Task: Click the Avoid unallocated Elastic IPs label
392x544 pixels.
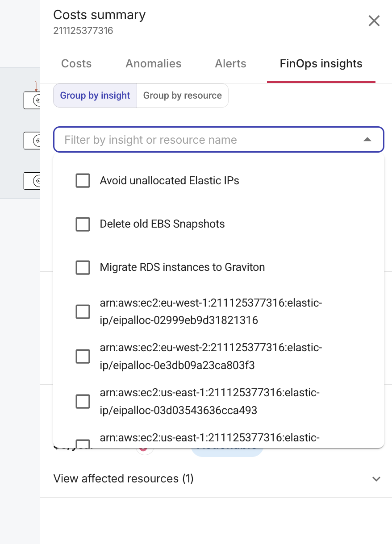Action: click(x=170, y=181)
